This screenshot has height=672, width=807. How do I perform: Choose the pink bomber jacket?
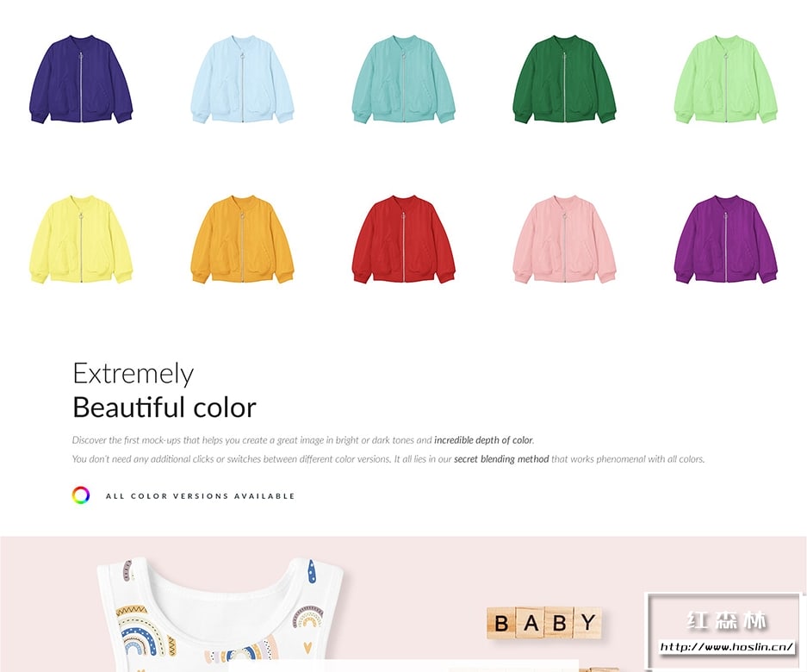(x=565, y=240)
